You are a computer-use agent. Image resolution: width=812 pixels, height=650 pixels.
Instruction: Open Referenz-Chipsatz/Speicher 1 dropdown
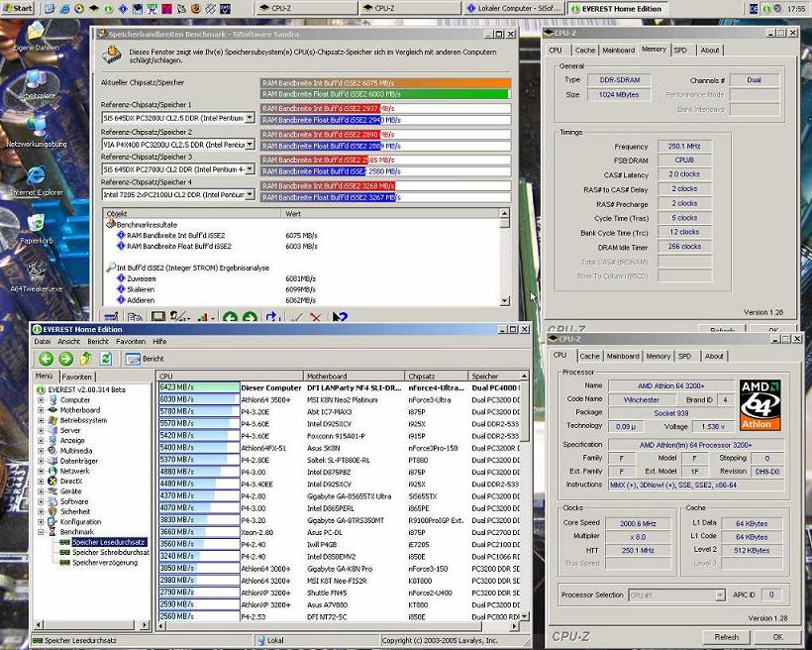249,117
